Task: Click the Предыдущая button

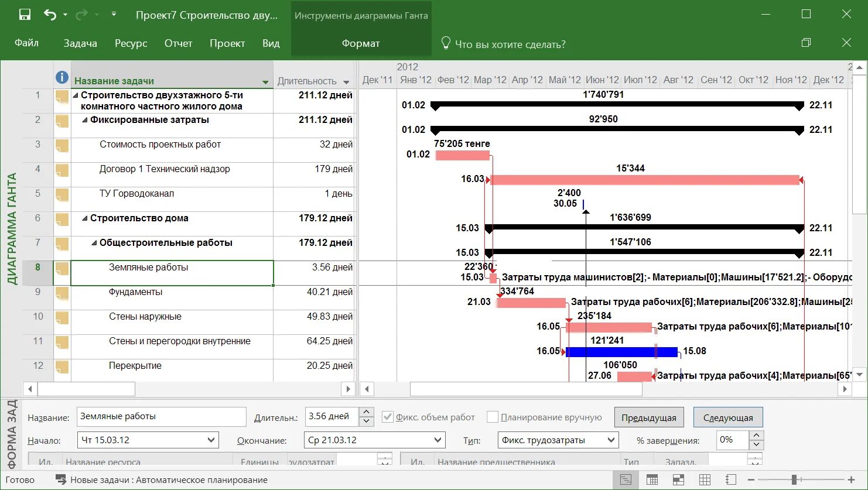Action: (x=649, y=417)
